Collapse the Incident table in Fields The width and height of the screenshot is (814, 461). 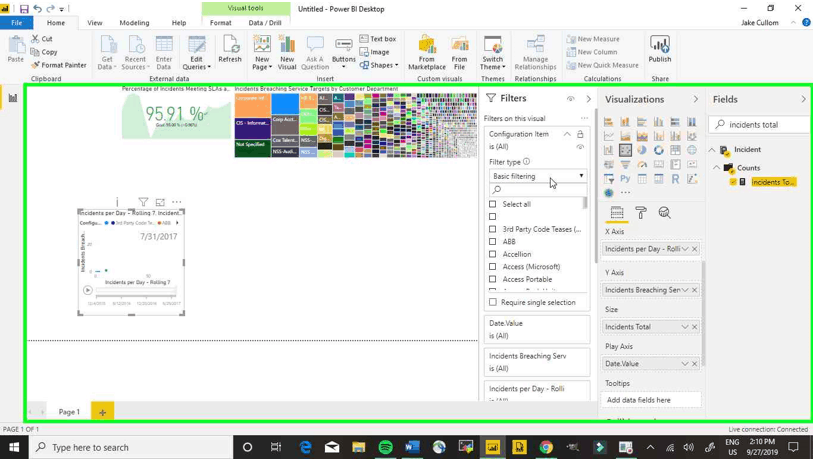712,150
